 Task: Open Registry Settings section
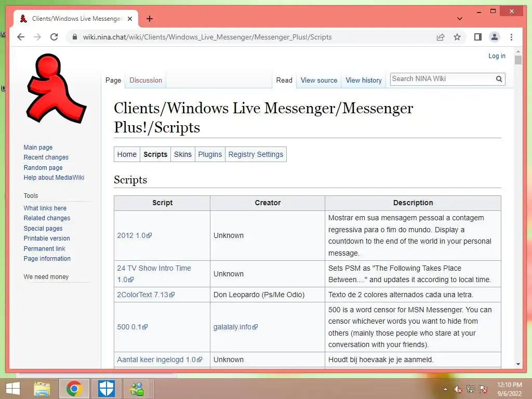coord(256,154)
